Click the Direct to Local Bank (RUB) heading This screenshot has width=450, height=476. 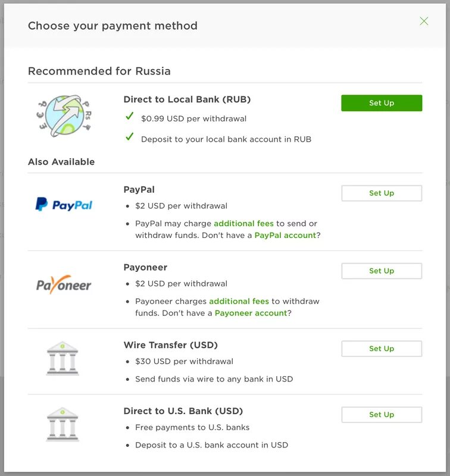(187, 99)
